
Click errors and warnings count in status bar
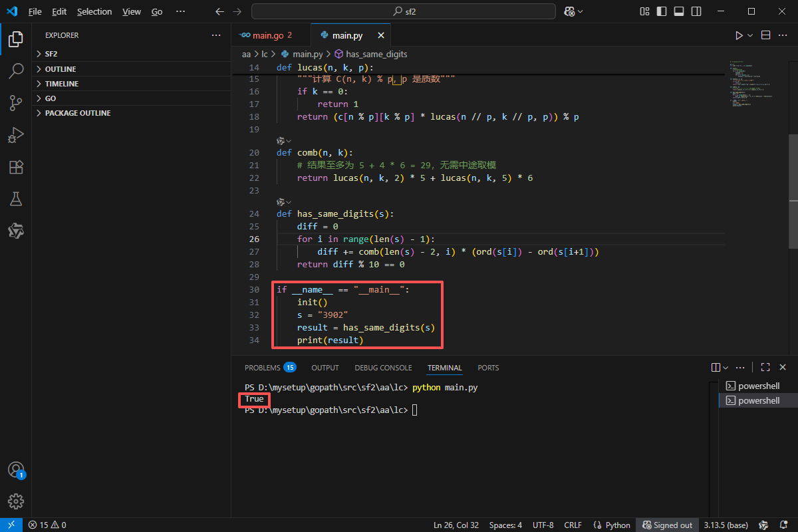(47, 525)
